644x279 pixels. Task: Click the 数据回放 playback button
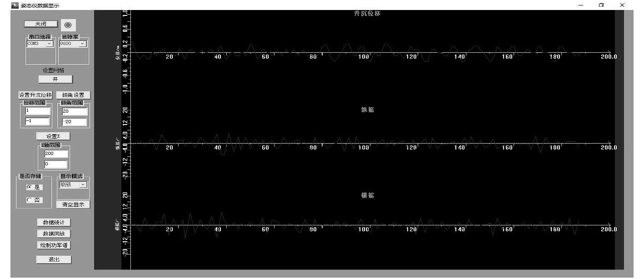pyautogui.click(x=54, y=234)
